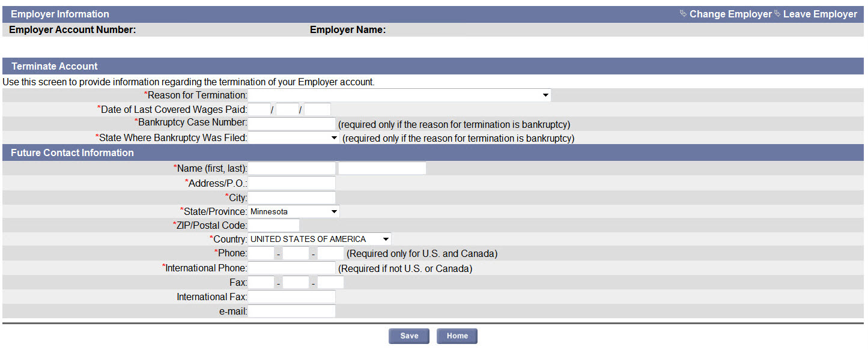Open the Leave Employer link
Image resolution: width=868 pixels, height=350 pixels.
coord(820,14)
